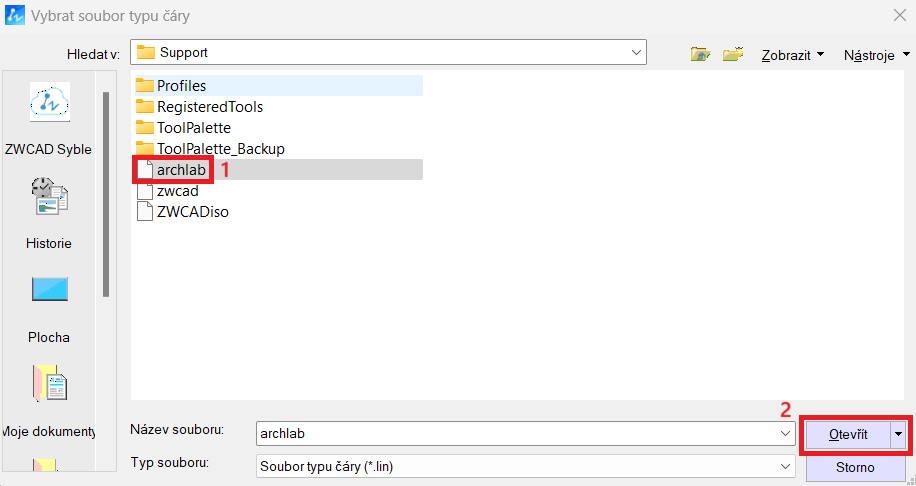Click the Otevřít button
Screen dimensions: 916x486
[x=847, y=434]
